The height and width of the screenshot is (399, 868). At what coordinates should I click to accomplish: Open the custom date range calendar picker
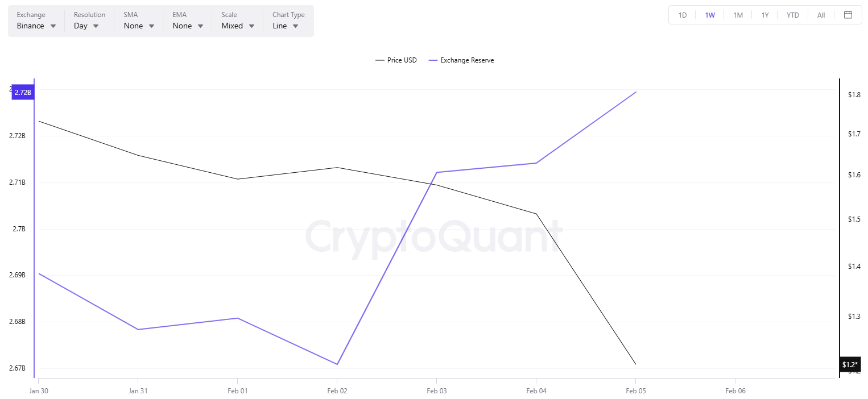coord(849,15)
